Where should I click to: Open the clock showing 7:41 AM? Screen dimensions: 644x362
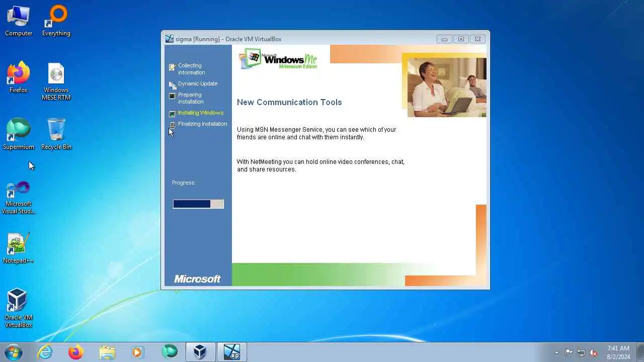(618, 352)
